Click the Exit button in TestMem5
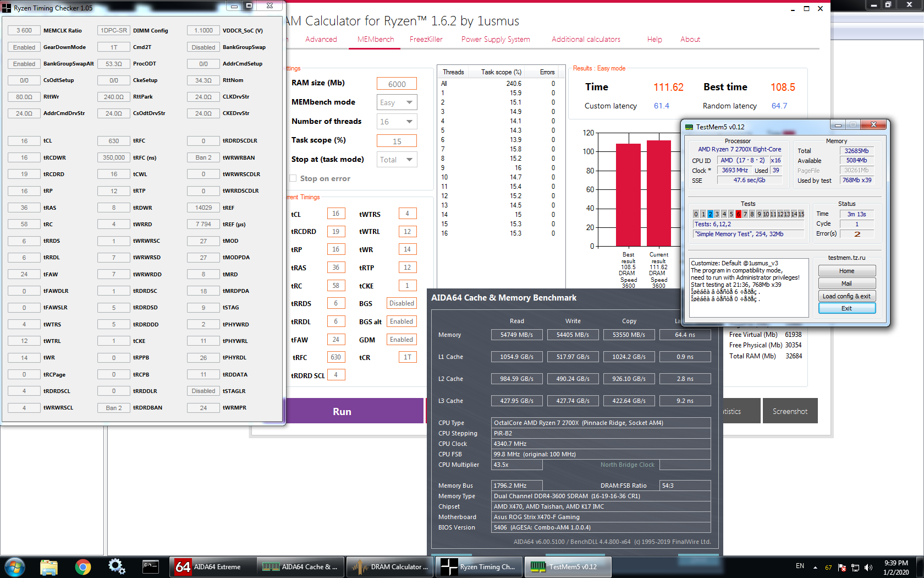This screenshot has height=578, width=924. (x=847, y=308)
